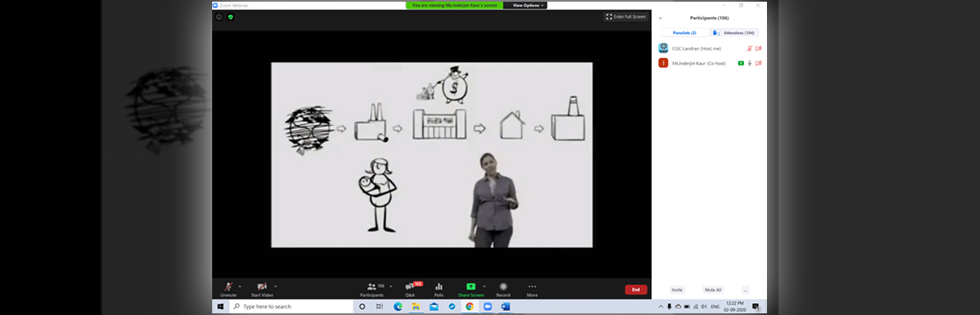
Task: Open audio options arrow beside Unmute
Action: coord(240,286)
